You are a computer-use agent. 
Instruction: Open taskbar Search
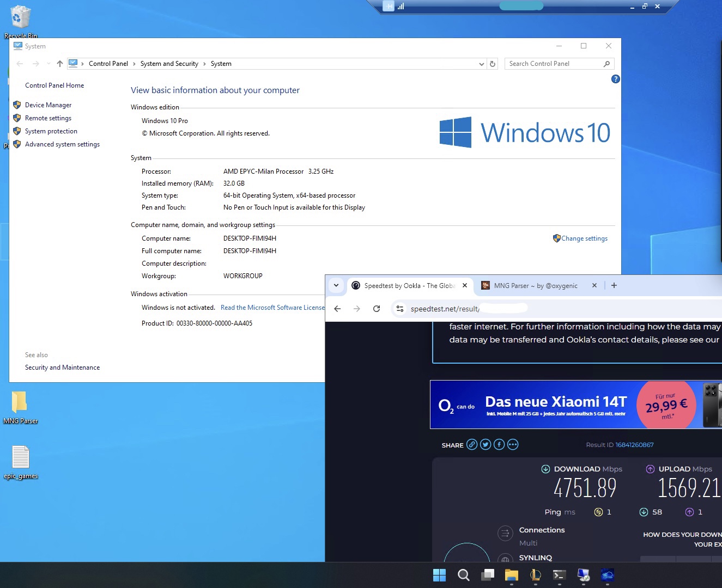[x=463, y=575]
